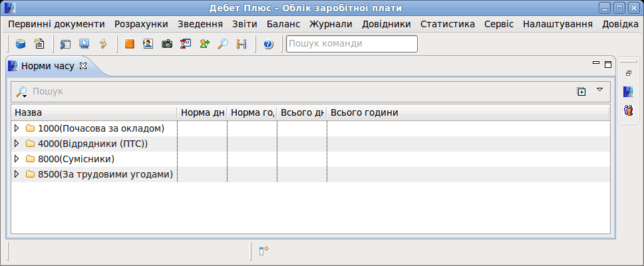The image size is (644, 266).
Task: Click the hourglass calendar toolbar icon
Action: (186, 44)
